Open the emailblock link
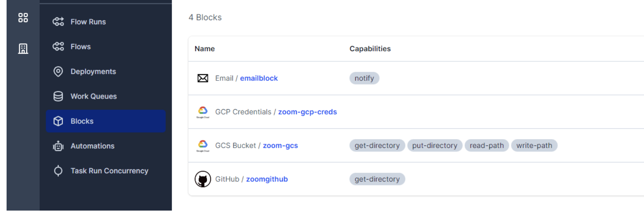The image size is (644, 213). (259, 78)
